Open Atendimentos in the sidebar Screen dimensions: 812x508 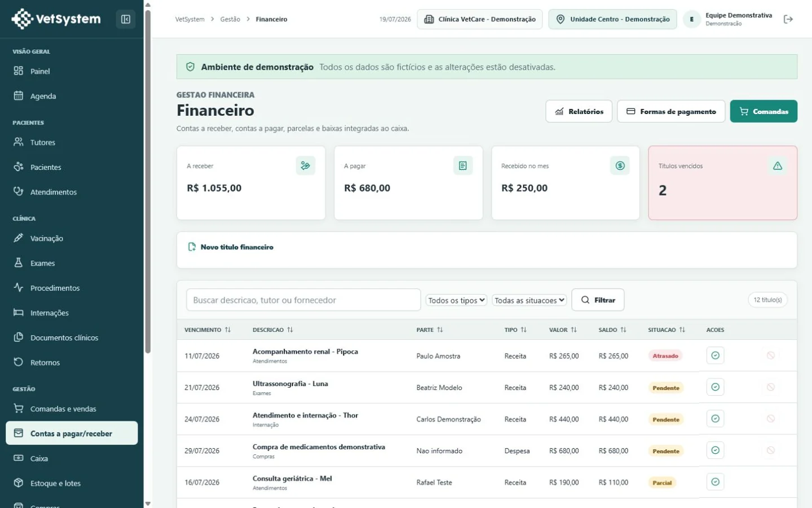click(x=72, y=192)
